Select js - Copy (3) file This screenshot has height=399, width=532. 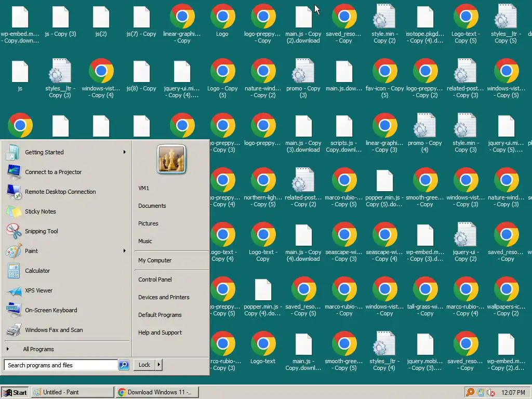pyautogui.click(x=60, y=21)
